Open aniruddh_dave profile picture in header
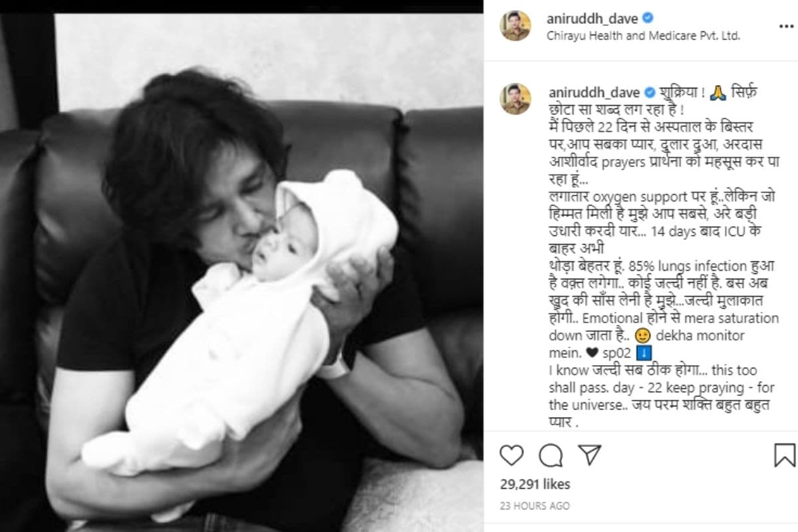Image resolution: width=798 pixels, height=532 pixels. [515, 26]
